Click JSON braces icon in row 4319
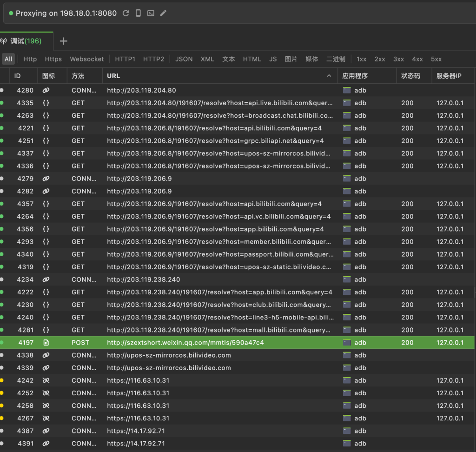This screenshot has height=452, width=476. tap(46, 267)
